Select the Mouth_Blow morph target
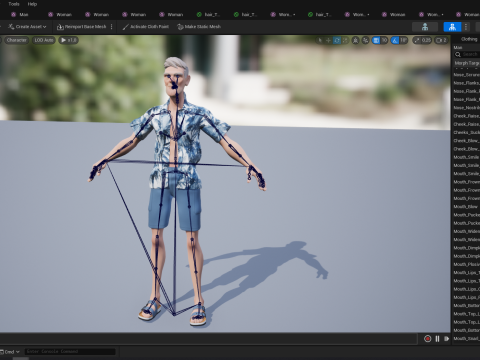Screen dimensions: 480x360 point(466,206)
